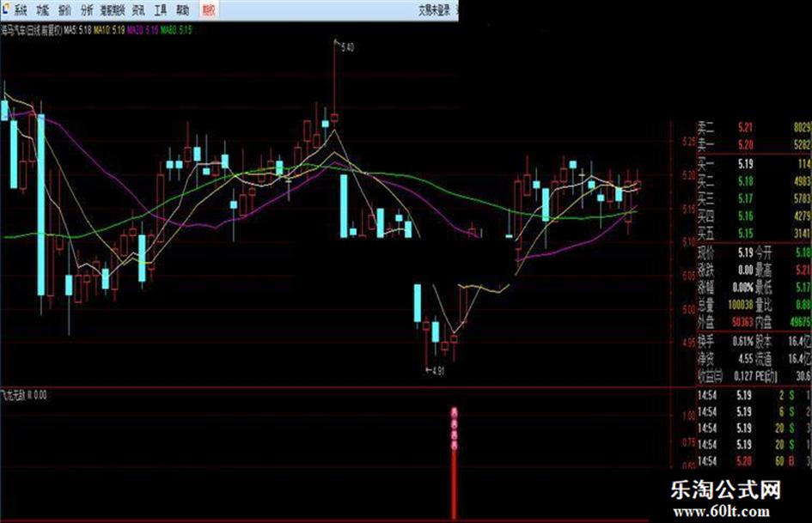Click the red signal spike in indicator panel
This screenshot has width=812, height=523.
click(x=455, y=464)
